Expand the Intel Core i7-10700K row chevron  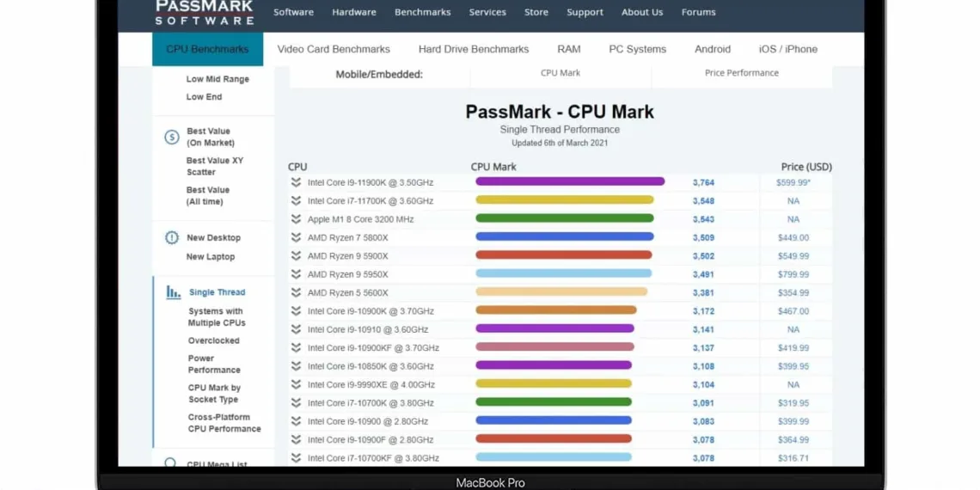click(x=296, y=402)
